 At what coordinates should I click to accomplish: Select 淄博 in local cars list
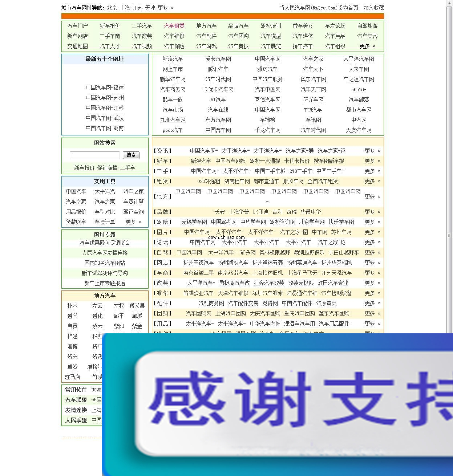coord(72,346)
